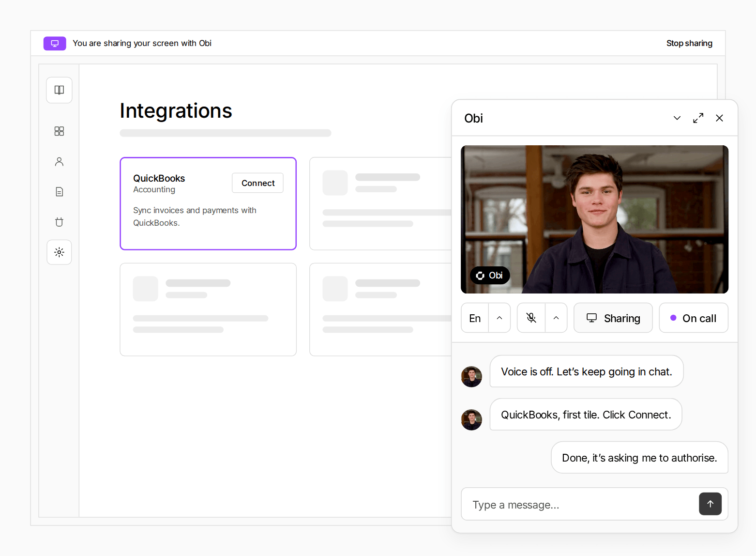Click Obi's avatar beside the Voice is off message

[x=471, y=377]
